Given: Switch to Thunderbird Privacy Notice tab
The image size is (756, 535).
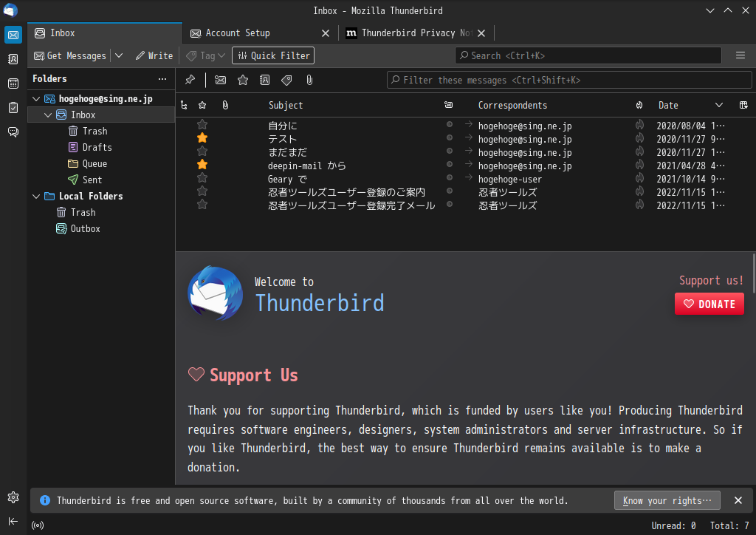Looking at the screenshot, I should [x=416, y=33].
